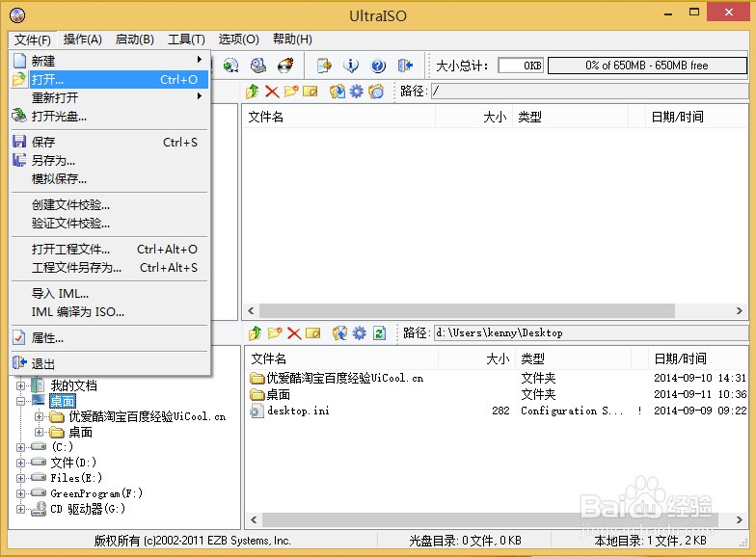Screen dimensions: 756x557
Task: Collapse the 桌面 tree node
Action: (x=21, y=401)
